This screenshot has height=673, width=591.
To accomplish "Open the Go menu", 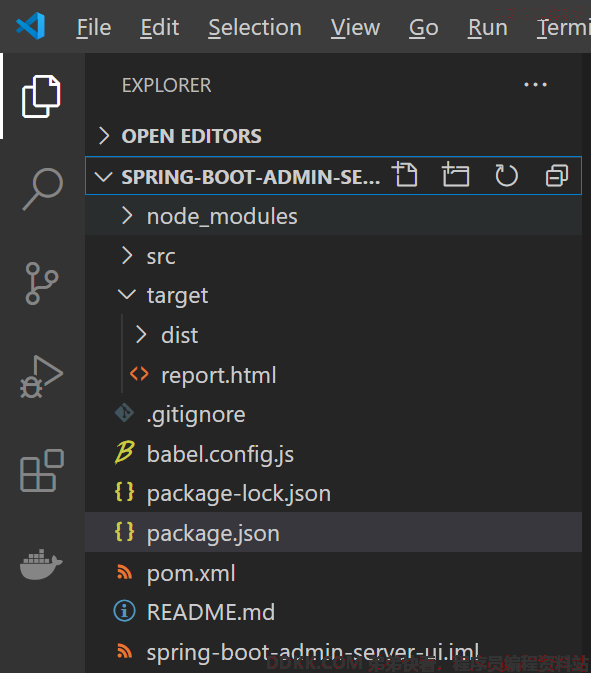I will (x=424, y=27).
